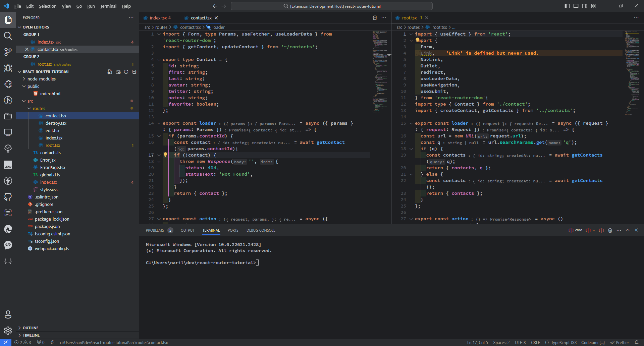
Task: Collapse the routes folder in Explorer
Action: point(30,108)
